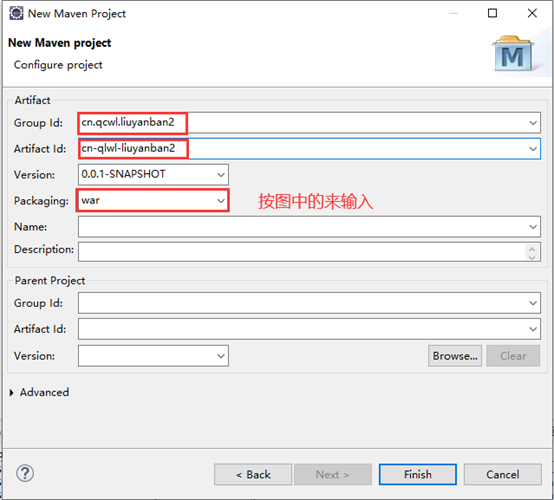Expand the Advanced section

click(x=12, y=393)
